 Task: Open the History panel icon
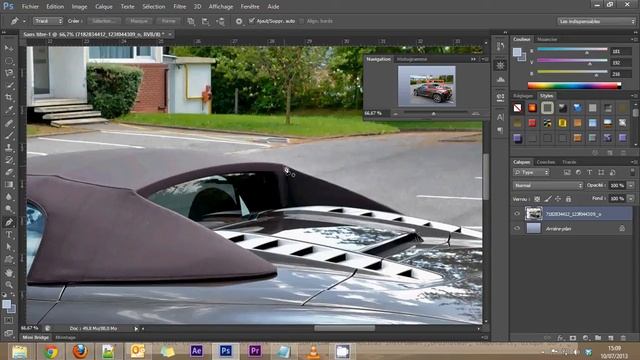coord(500,47)
